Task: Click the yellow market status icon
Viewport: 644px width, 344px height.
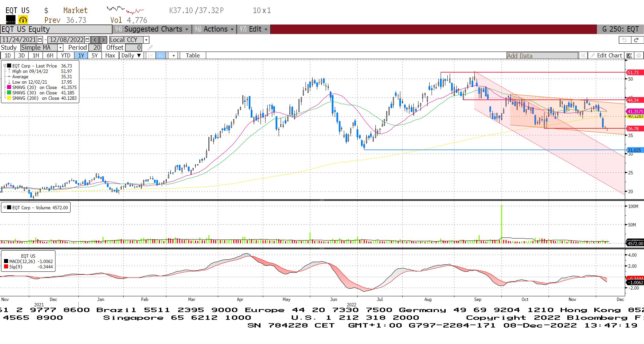Action: pyautogui.click(x=23, y=20)
